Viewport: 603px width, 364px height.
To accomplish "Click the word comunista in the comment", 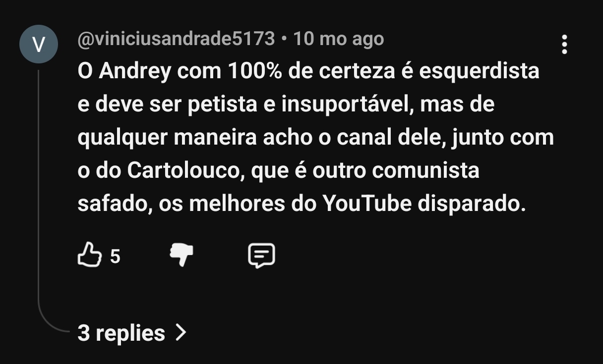I will (x=425, y=171).
